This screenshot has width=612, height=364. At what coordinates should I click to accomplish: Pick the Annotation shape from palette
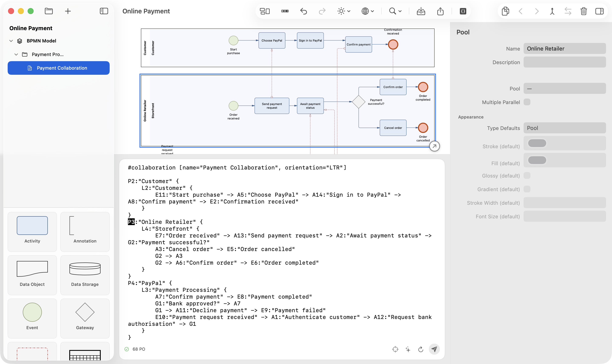(x=85, y=231)
